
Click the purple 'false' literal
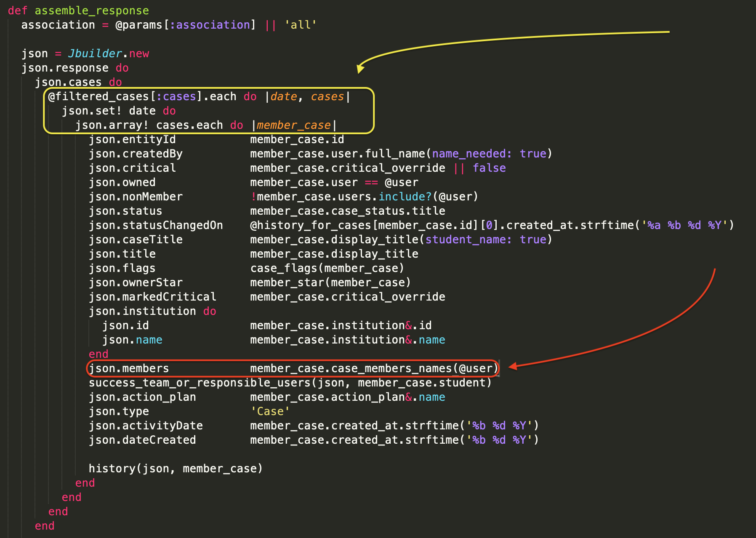(x=489, y=168)
